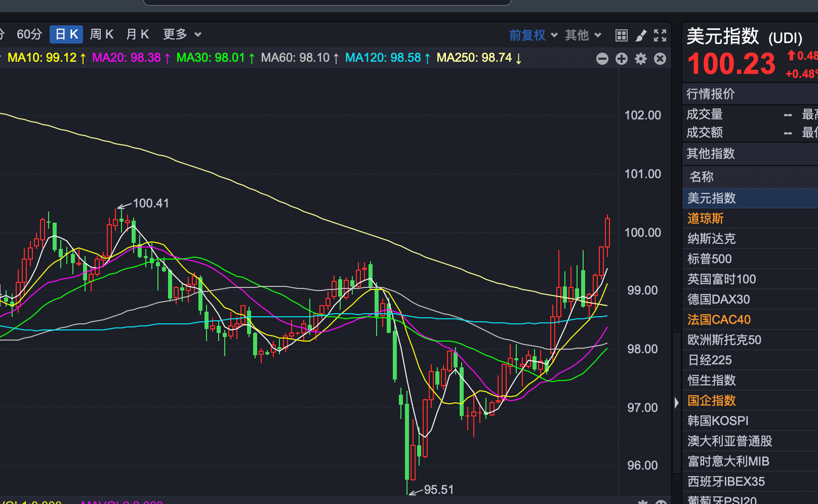Image resolution: width=818 pixels, height=504 pixels.
Task: Open the multi-chart grid layout
Action: tap(621, 35)
